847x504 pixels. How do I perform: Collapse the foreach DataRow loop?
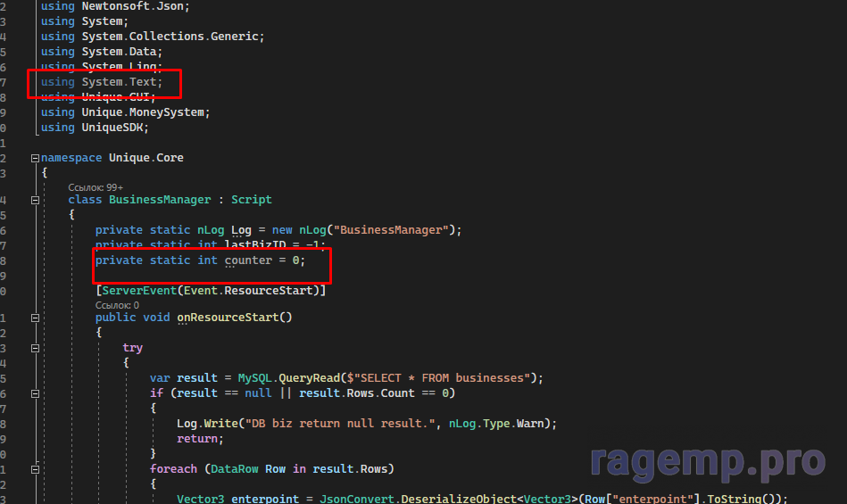coord(35,469)
